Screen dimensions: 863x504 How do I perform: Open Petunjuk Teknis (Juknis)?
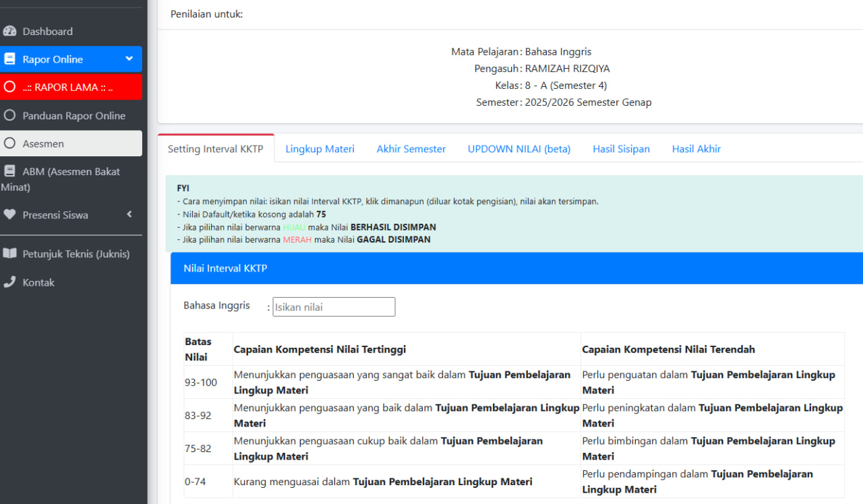pyautogui.click(x=71, y=254)
